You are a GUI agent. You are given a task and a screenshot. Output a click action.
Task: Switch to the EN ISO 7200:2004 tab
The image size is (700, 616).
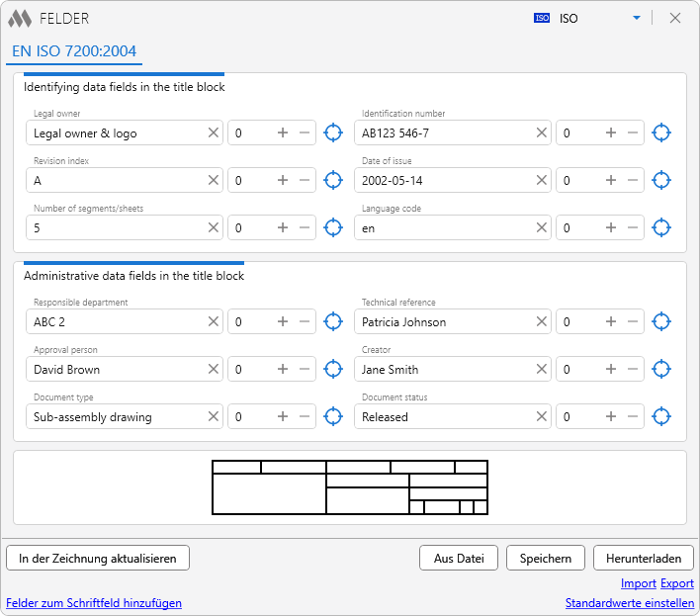[74, 51]
